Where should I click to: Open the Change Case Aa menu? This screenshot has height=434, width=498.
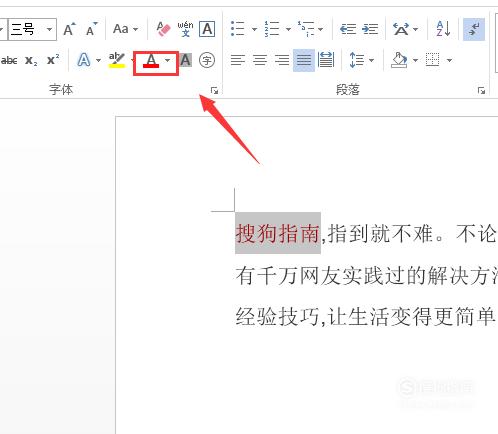125,29
